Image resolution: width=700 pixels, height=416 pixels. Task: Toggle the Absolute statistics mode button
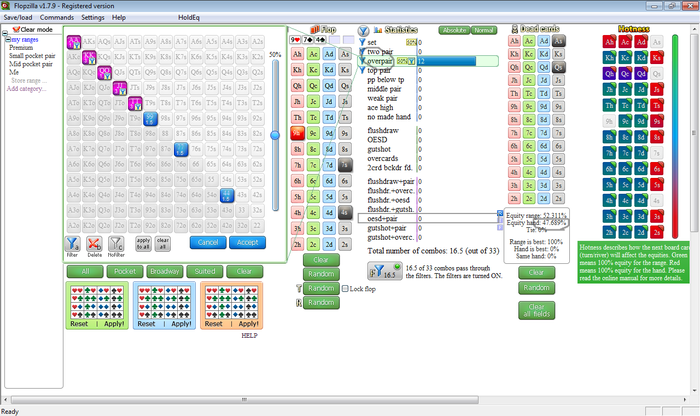tap(454, 30)
